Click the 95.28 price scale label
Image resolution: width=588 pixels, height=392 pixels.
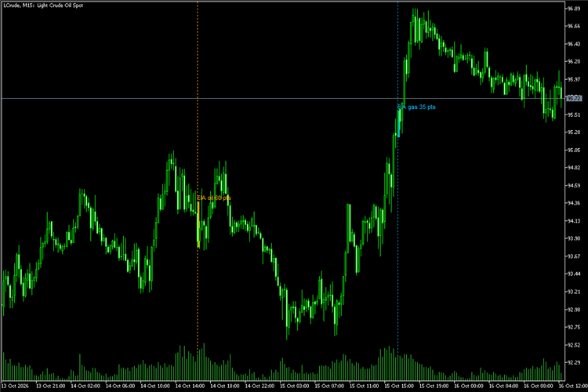[574, 132]
